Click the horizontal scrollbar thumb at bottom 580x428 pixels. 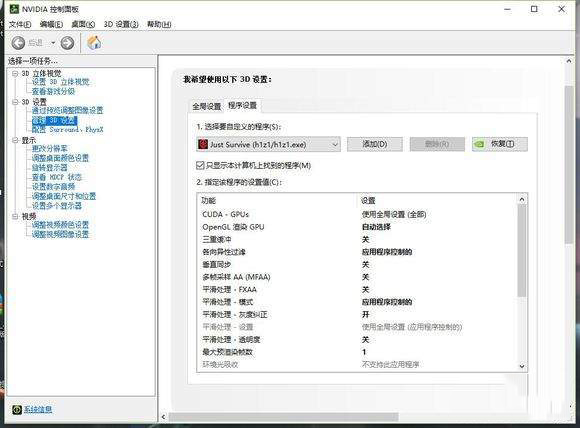(283, 417)
